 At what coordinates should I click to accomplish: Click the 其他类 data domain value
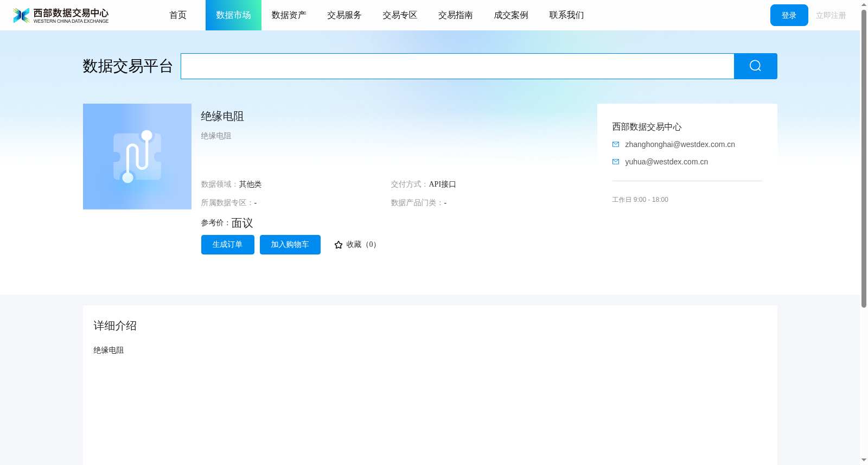pyautogui.click(x=250, y=184)
